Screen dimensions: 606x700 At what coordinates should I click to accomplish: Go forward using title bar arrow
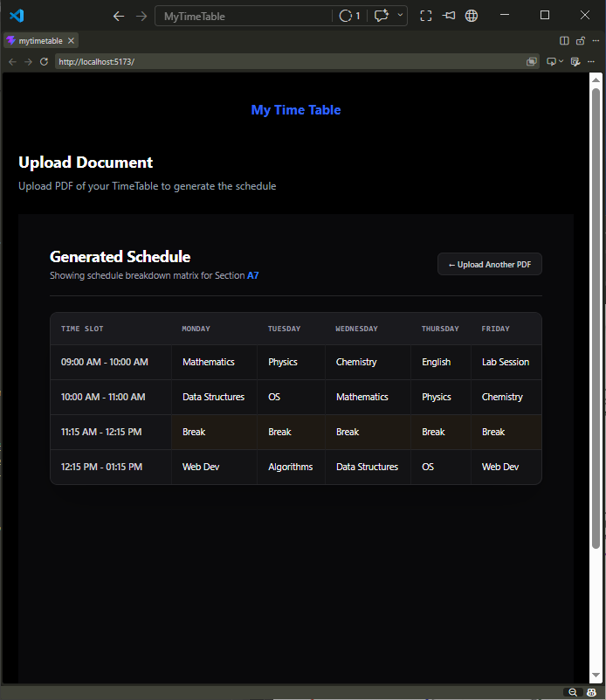(x=141, y=16)
